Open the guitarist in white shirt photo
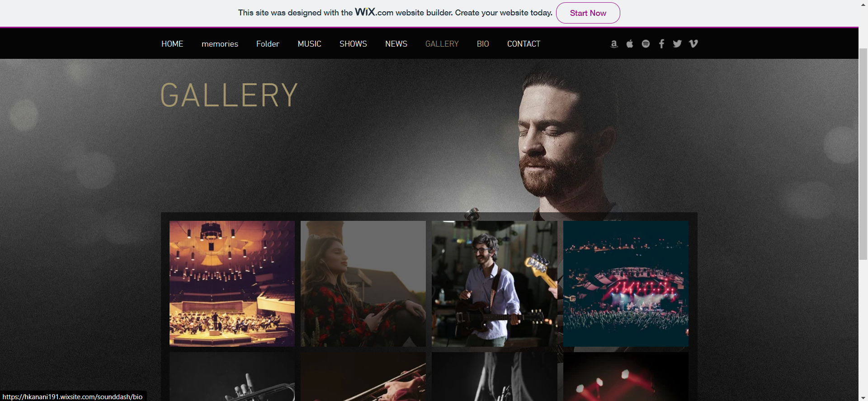The width and height of the screenshot is (868, 401). [494, 284]
